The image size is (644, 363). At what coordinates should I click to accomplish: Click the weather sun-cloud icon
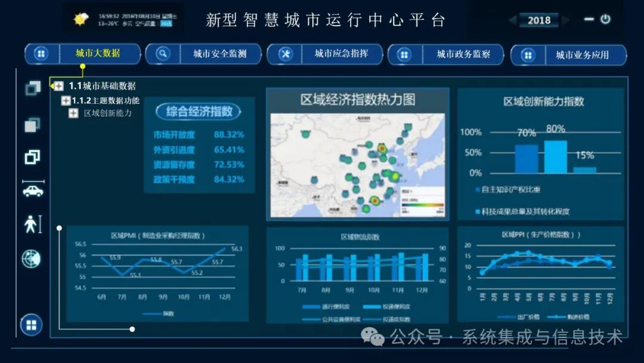coord(80,19)
